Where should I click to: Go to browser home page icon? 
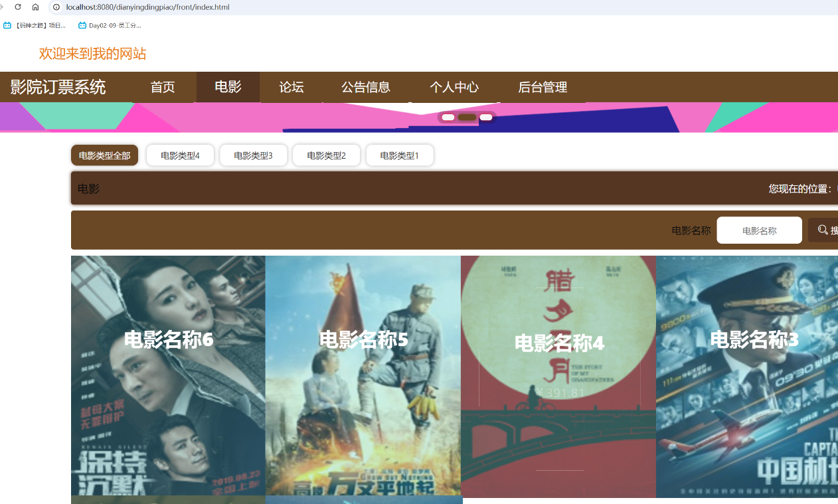35,7
